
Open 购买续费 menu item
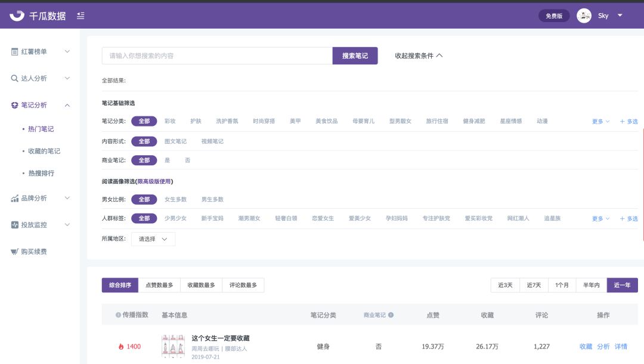tap(34, 251)
